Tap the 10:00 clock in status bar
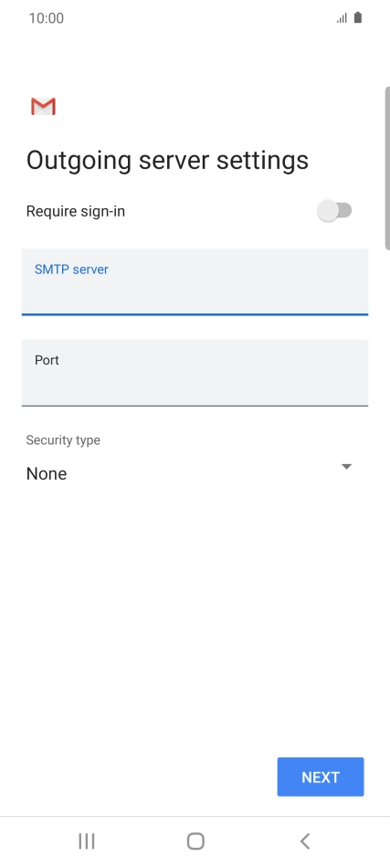This screenshot has height=868, width=390. click(47, 18)
